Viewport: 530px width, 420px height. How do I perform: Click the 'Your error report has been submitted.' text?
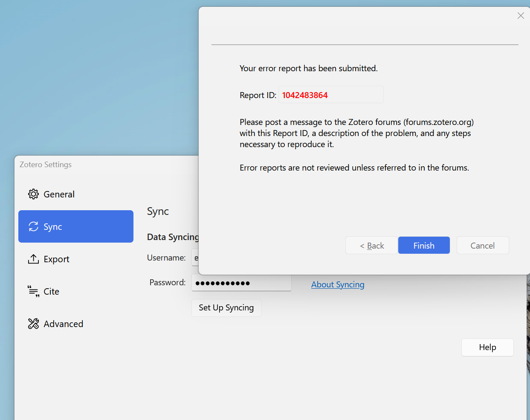[x=309, y=68]
